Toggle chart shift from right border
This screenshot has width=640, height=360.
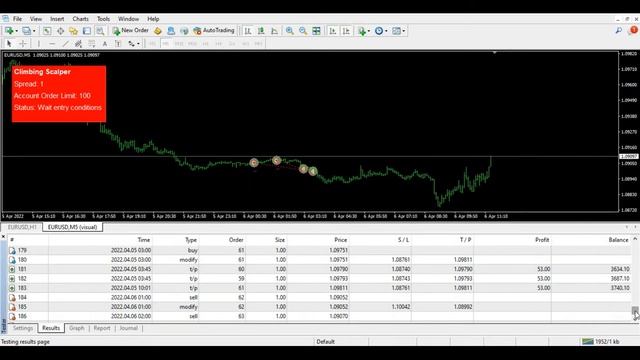[346, 31]
